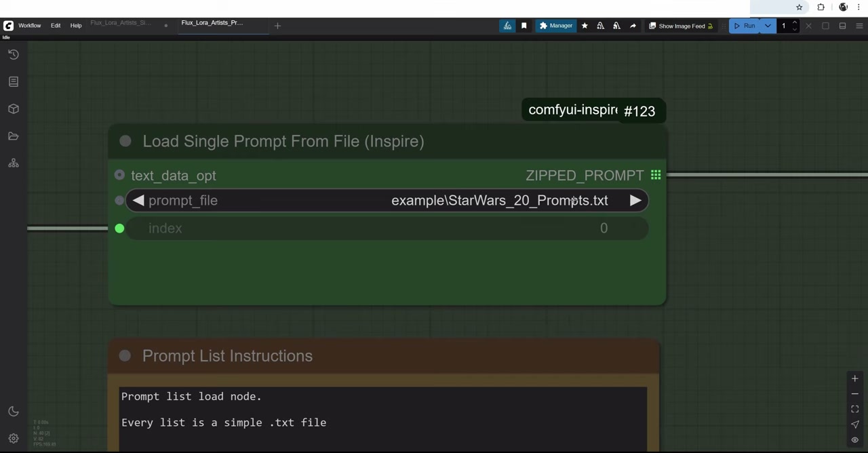The width and height of the screenshot is (868, 453).
Task: Click the second cache-free icon before share arrow
Action: point(616,26)
